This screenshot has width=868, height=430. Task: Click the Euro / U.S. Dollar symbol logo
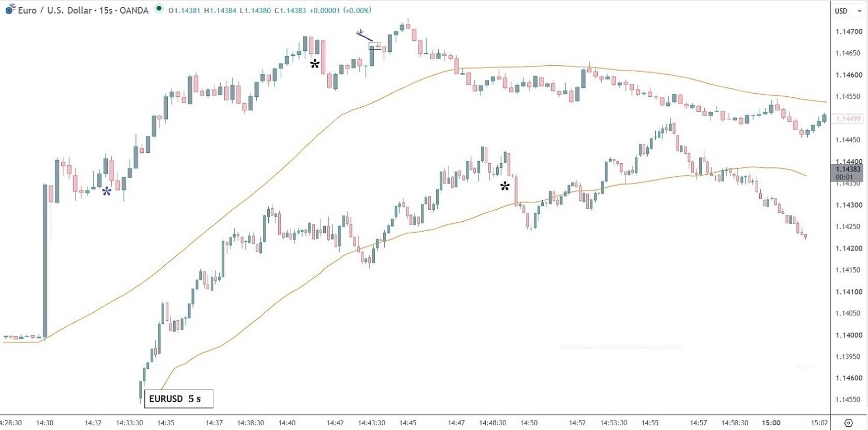(10, 9)
